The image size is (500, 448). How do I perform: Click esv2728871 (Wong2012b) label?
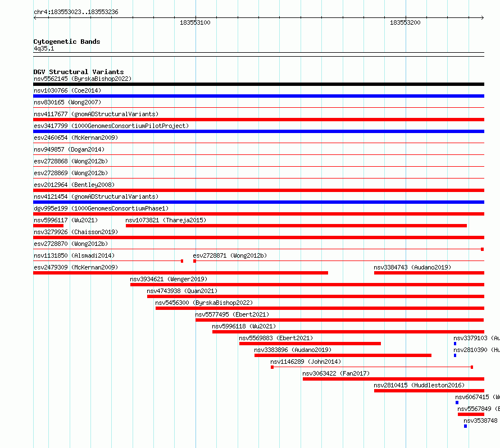coord(230,255)
